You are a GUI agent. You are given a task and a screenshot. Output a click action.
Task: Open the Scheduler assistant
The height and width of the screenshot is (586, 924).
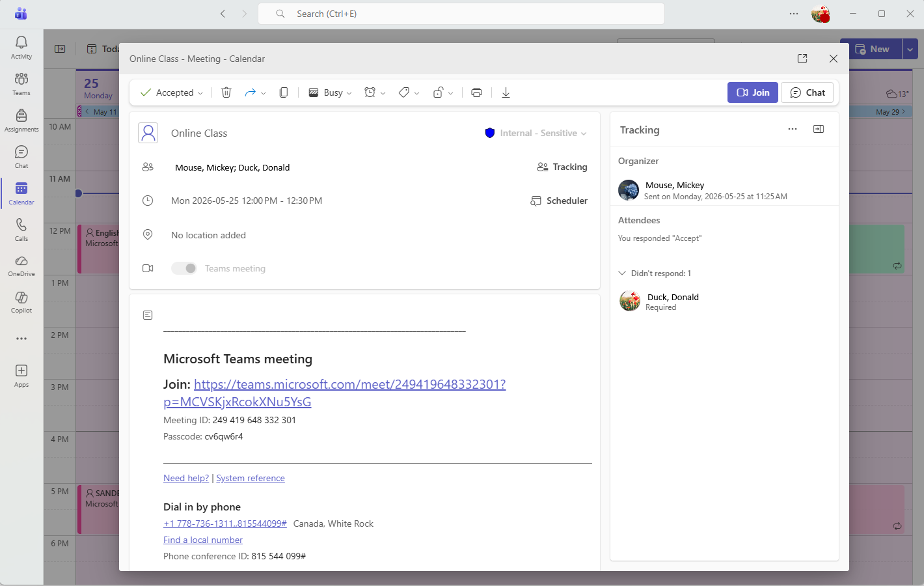coord(559,201)
